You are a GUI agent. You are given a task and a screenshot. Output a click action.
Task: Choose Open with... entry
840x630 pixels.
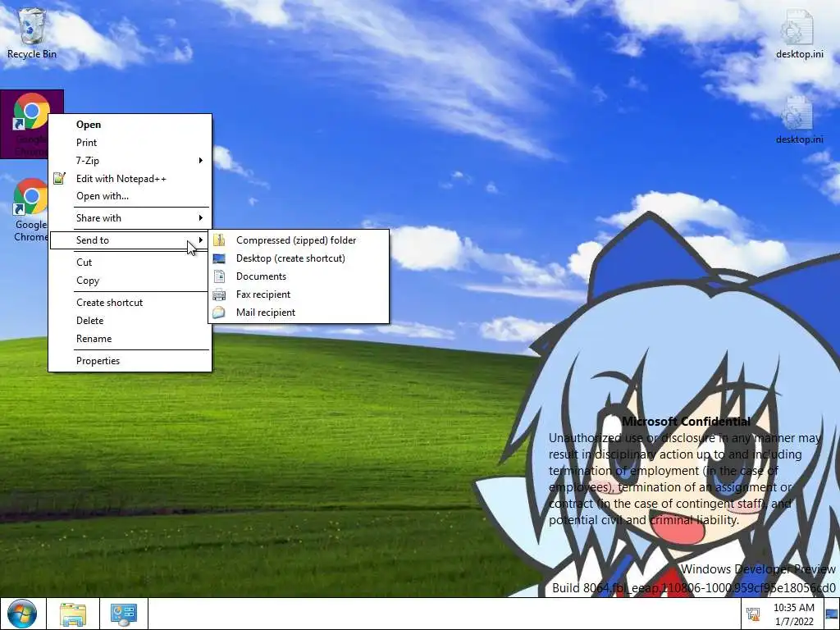(130, 196)
